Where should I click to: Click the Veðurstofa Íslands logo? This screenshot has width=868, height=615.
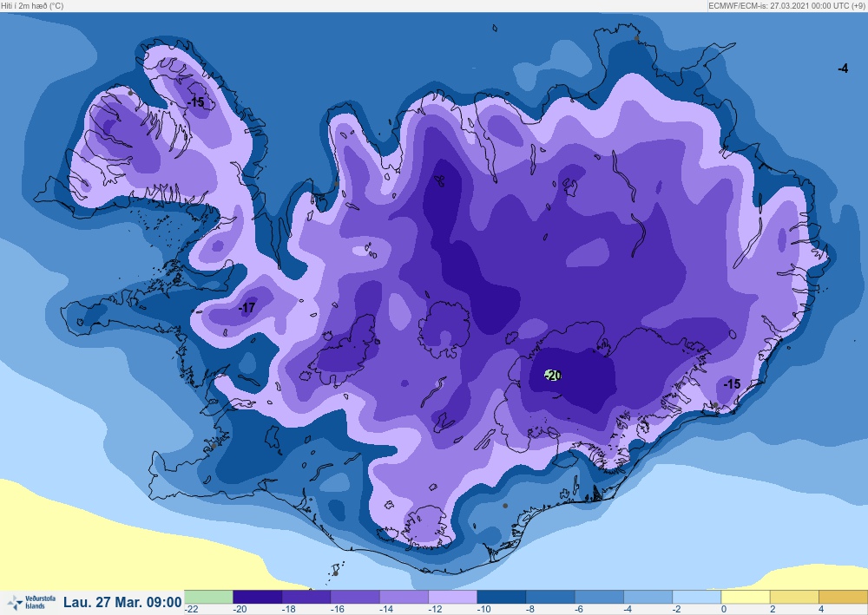click(31, 602)
